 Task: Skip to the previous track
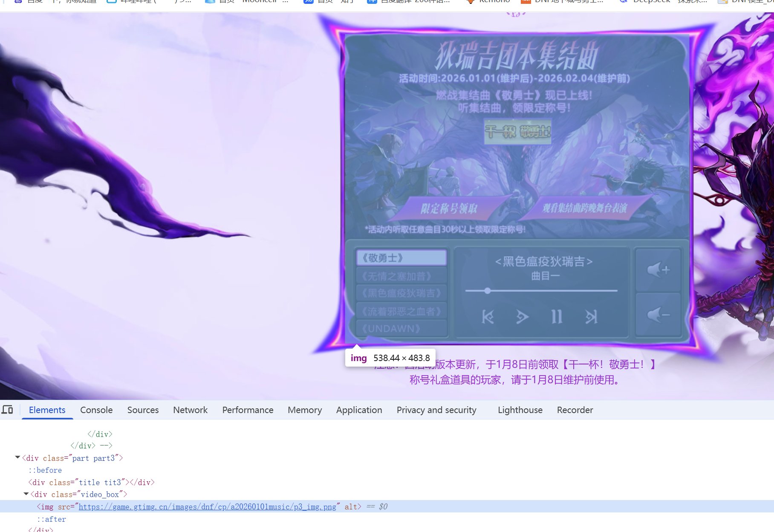click(x=488, y=317)
